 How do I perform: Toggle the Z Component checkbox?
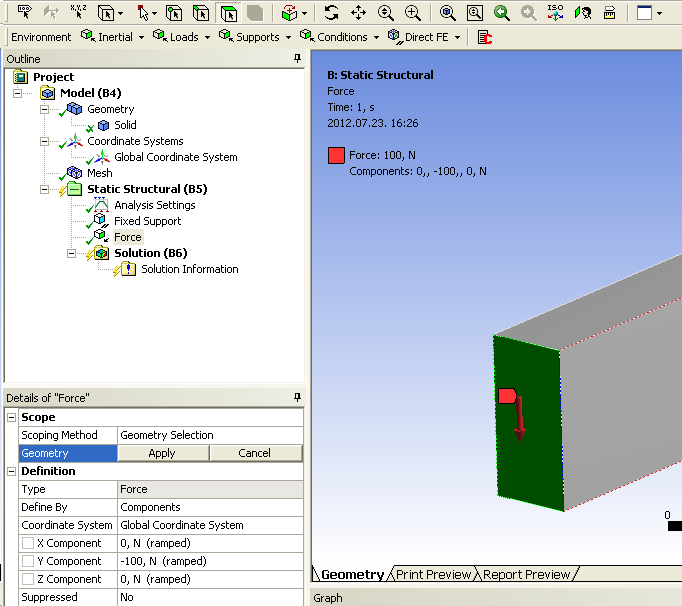click(28, 579)
